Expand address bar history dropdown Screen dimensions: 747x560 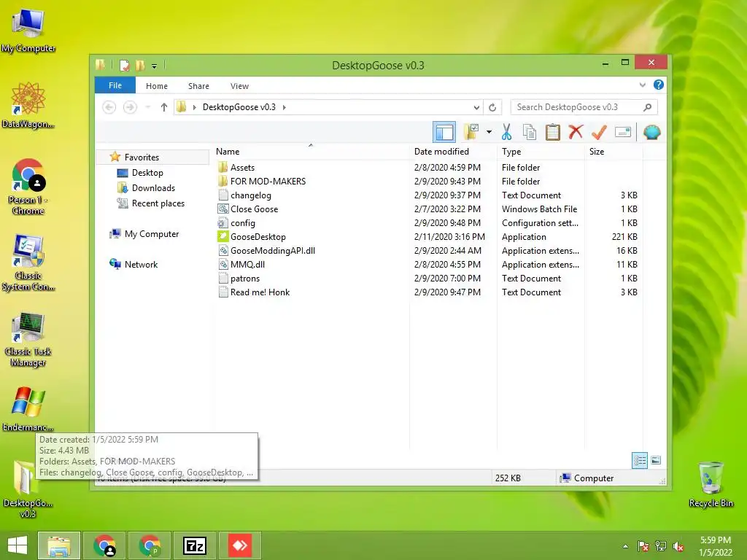pos(476,107)
